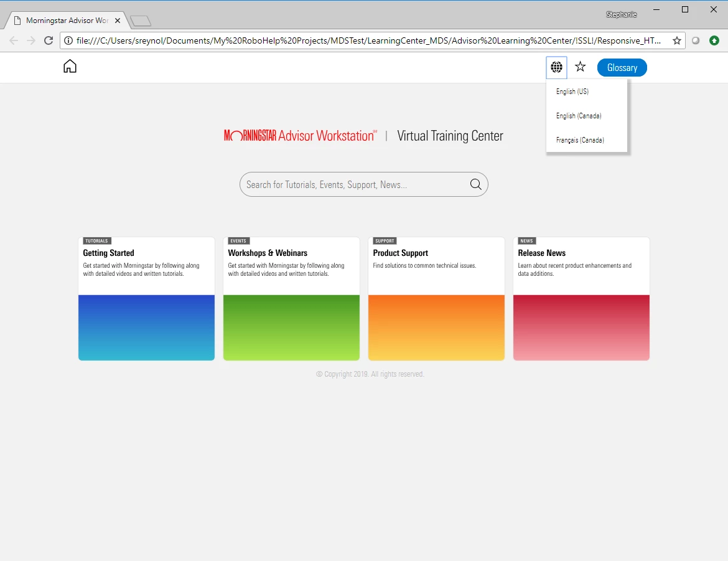Go back in browser history
The image size is (728, 561).
click(x=14, y=40)
